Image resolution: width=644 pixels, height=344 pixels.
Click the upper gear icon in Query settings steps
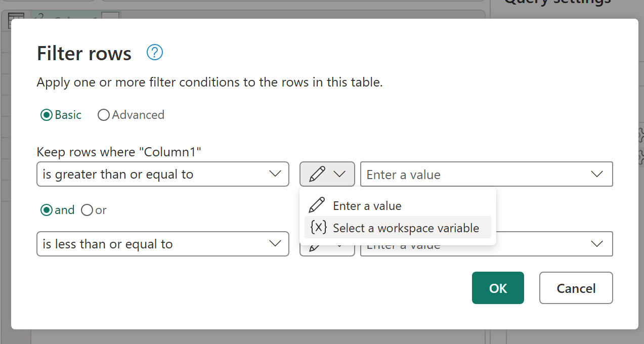(x=640, y=135)
